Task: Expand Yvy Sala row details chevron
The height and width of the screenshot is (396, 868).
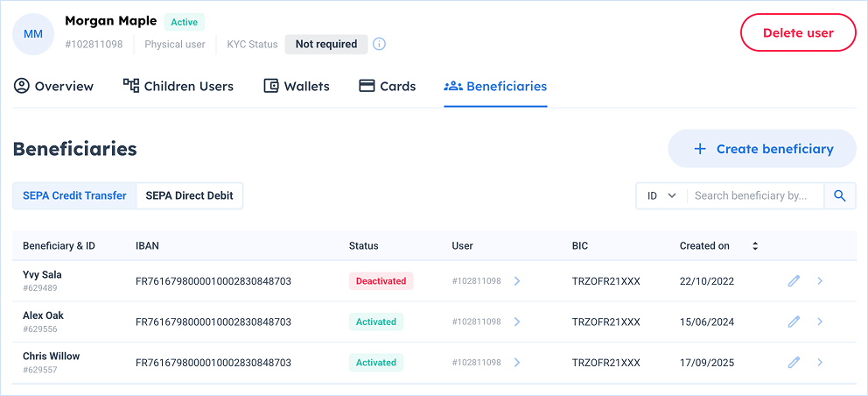Action: click(820, 281)
